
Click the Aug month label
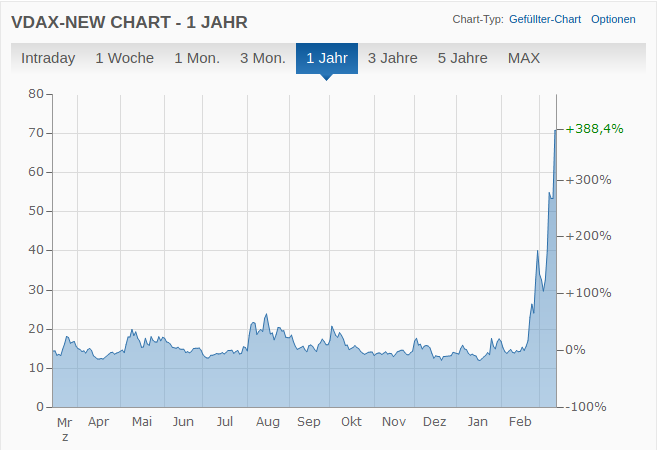tap(268, 421)
